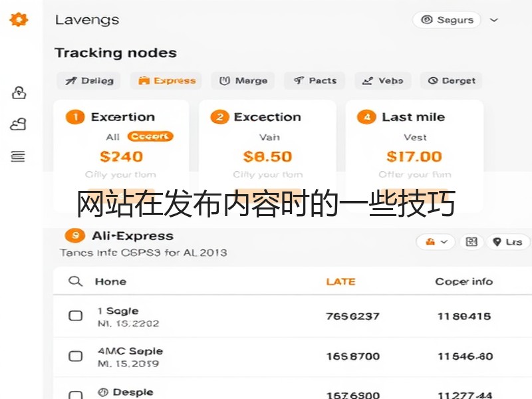The width and height of the screenshot is (532, 399).
Task: Click the clock icon beside Despie
Action: pos(103,392)
